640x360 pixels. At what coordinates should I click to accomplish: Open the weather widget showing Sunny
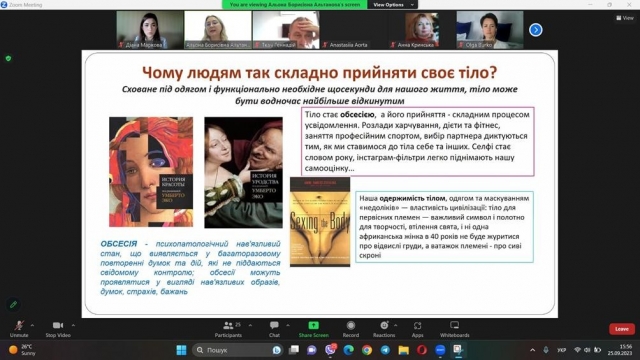22,350
